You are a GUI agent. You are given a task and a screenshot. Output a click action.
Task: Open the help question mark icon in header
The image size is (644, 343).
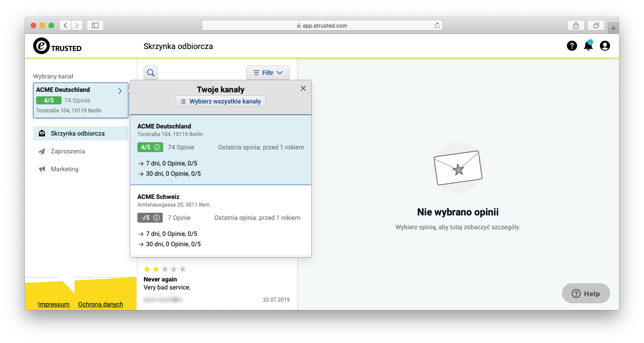[x=572, y=45]
